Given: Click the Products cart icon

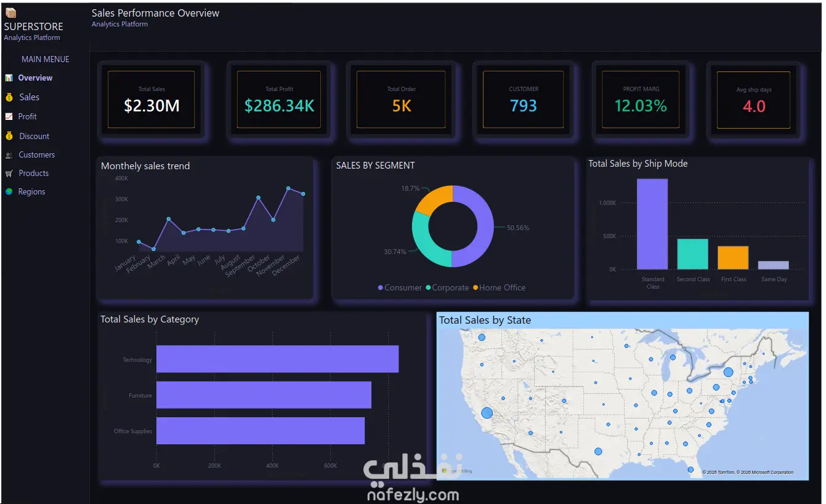Looking at the screenshot, I should [x=9, y=174].
